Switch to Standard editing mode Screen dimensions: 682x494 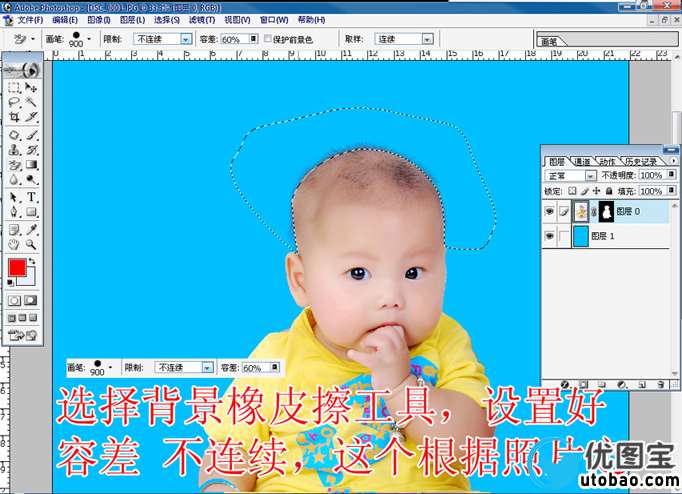[x=14, y=300]
